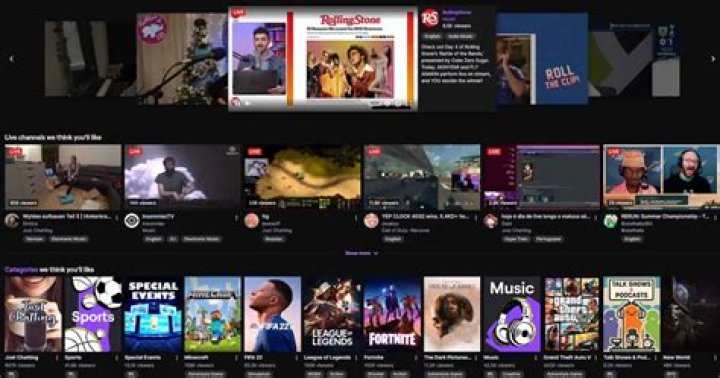Open options menu for the Sports category
The height and width of the screenshot is (378, 720).
pos(118,358)
